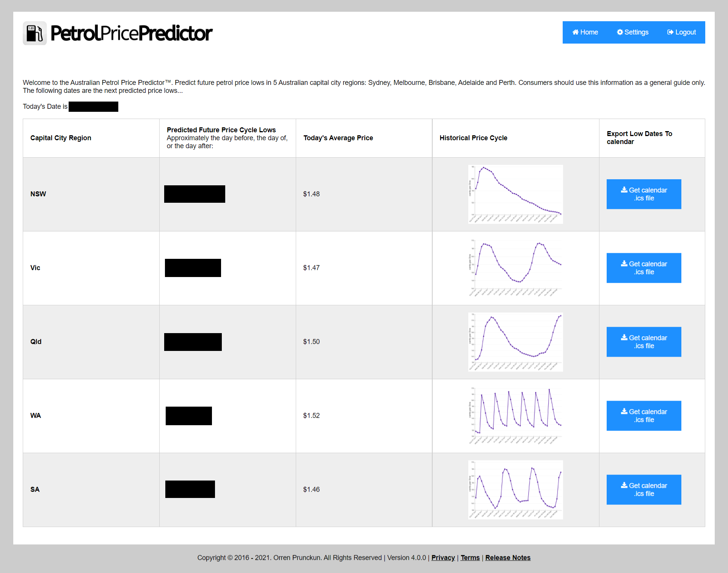
Task: Click download icon on NSW Get calendar button
Action: tap(624, 189)
